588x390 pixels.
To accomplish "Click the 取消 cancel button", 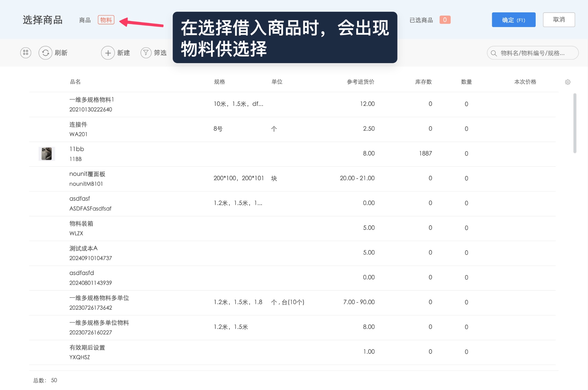I will pos(559,20).
